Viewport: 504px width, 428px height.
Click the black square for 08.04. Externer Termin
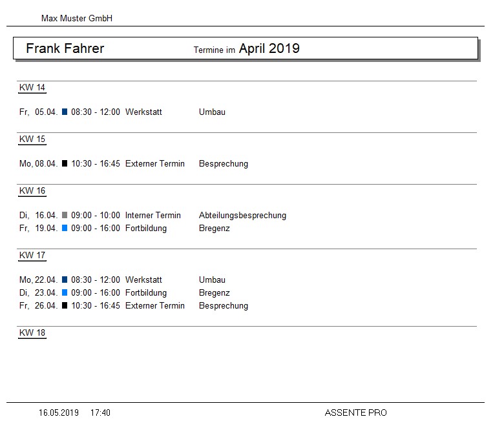tap(65, 163)
